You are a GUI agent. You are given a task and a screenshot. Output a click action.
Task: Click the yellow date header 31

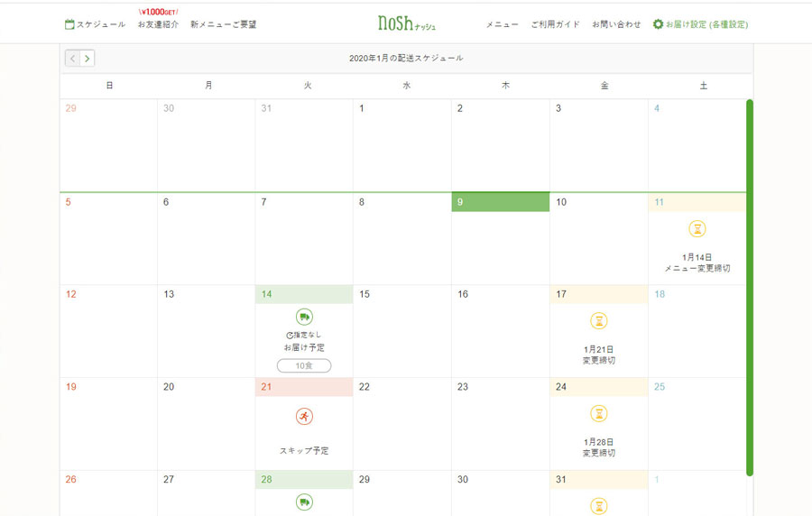coord(599,479)
